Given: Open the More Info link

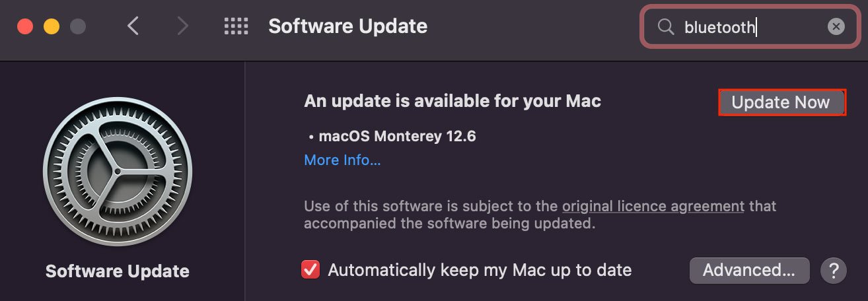Looking at the screenshot, I should (342, 160).
